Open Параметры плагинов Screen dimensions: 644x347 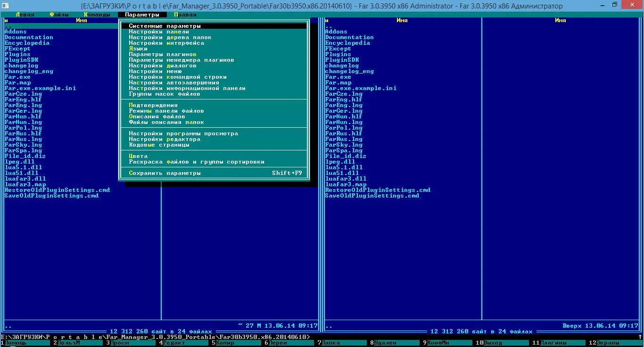click(x=214, y=54)
